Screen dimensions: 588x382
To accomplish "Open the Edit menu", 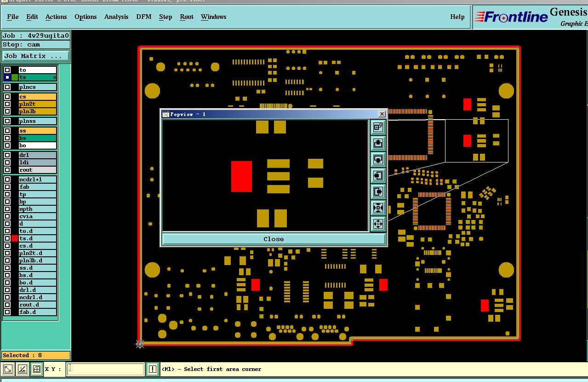I will coord(32,17).
